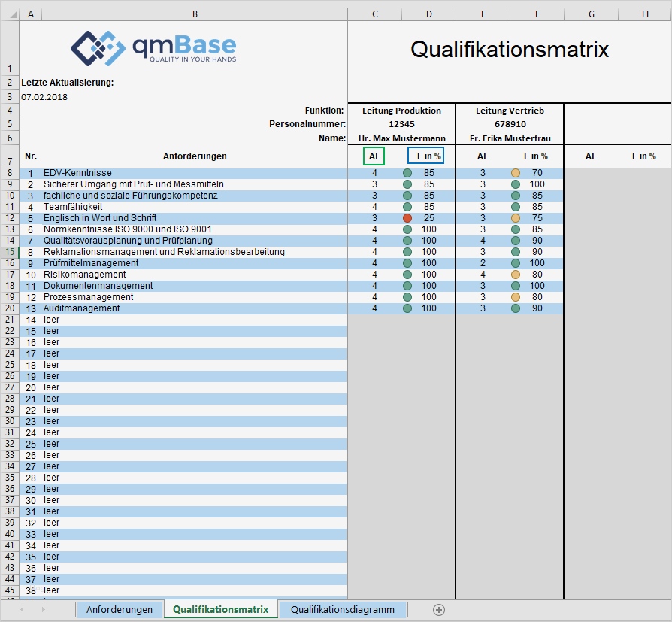Image resolution: width=672 pixels, height=622 pixels.
Task: Click the orange status circle in the EDV-Kenntnisse row
Action: coord(516,173)
